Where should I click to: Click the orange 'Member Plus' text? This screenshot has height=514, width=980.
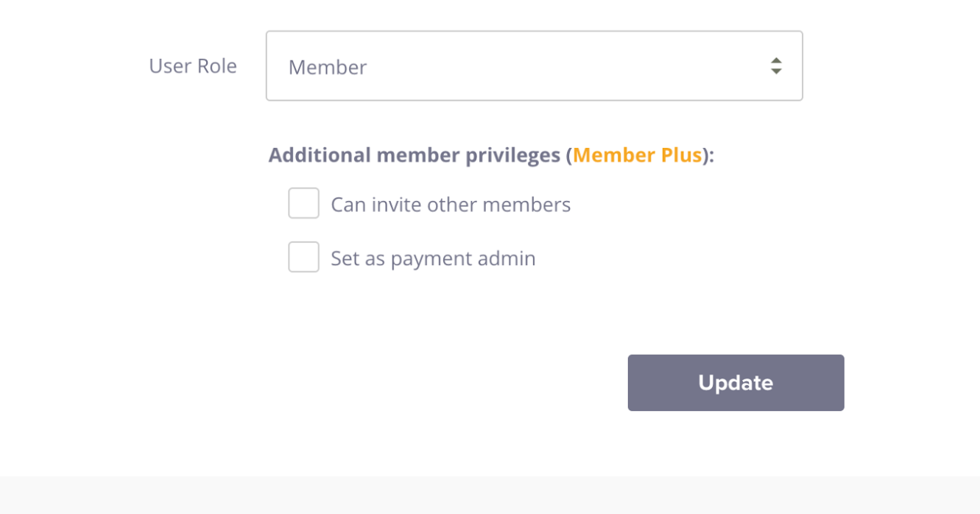point(638,155)
